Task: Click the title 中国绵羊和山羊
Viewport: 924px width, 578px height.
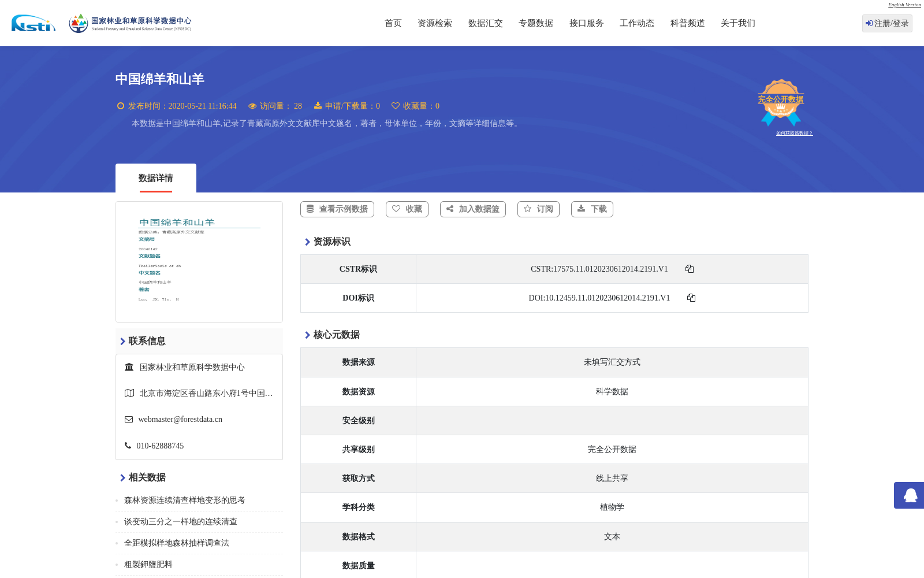Action: click(x=160, y=79)
